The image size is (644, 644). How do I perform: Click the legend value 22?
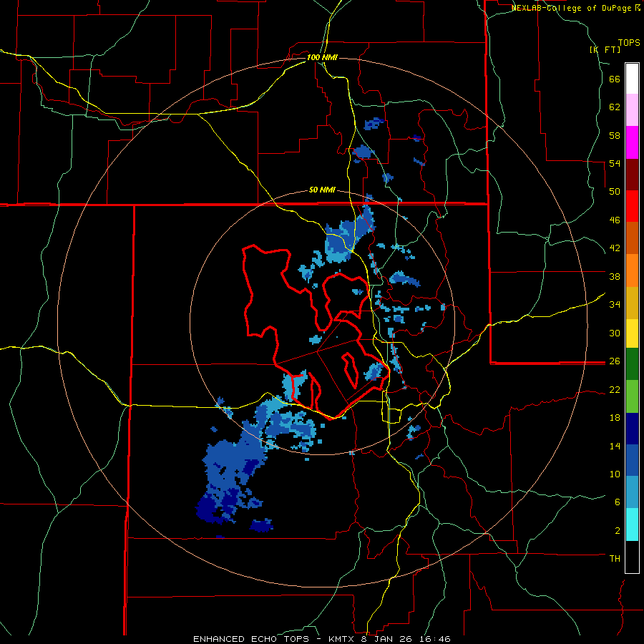[x=615, y=389]
